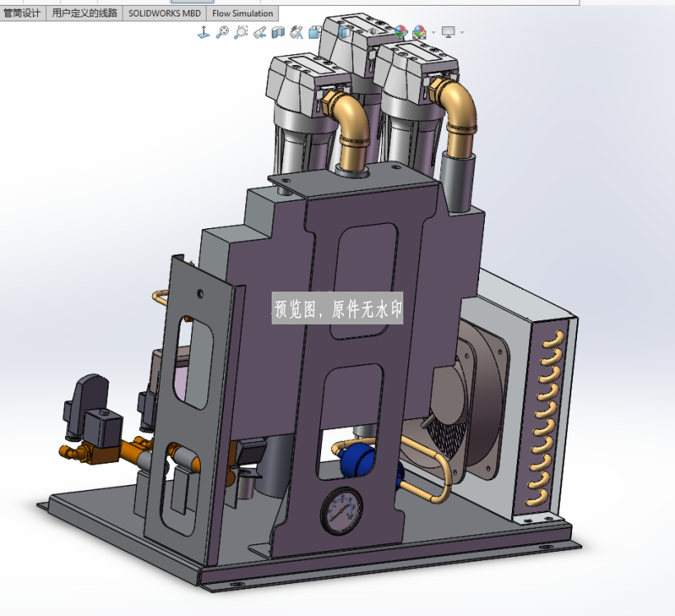Open the 用户定义的线路 tab

pos(84,13)
